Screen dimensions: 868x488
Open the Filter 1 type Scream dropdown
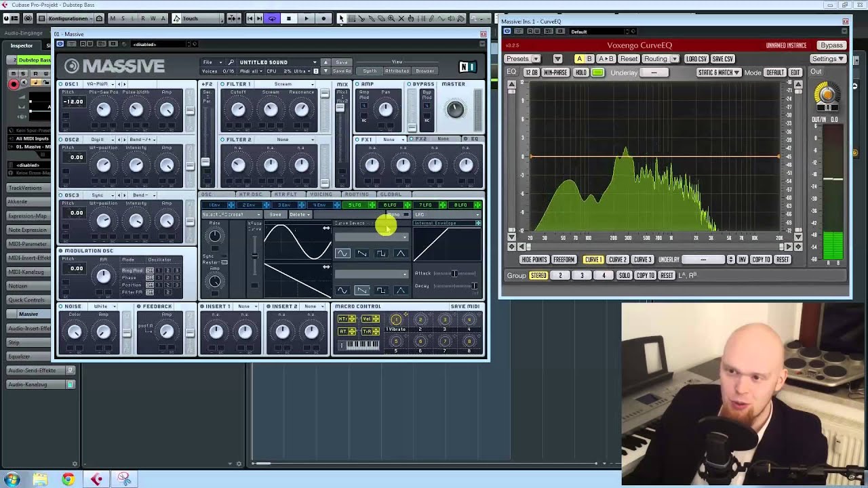[x=294, y=84]
